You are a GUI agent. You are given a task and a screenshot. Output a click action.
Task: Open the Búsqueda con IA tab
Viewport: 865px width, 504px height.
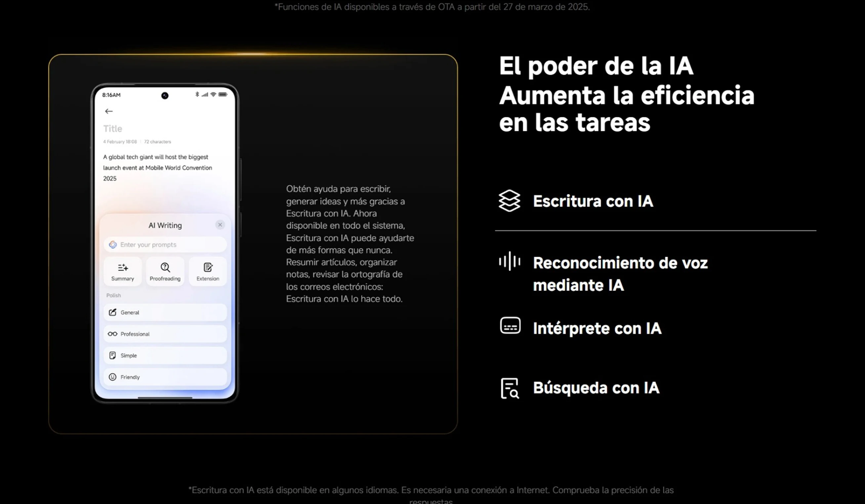click(596, 388)
